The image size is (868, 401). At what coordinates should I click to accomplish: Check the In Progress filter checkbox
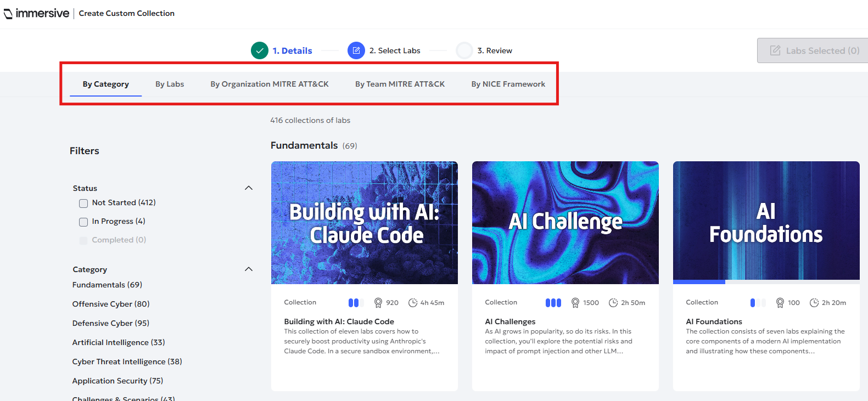(x=83, y=222)
